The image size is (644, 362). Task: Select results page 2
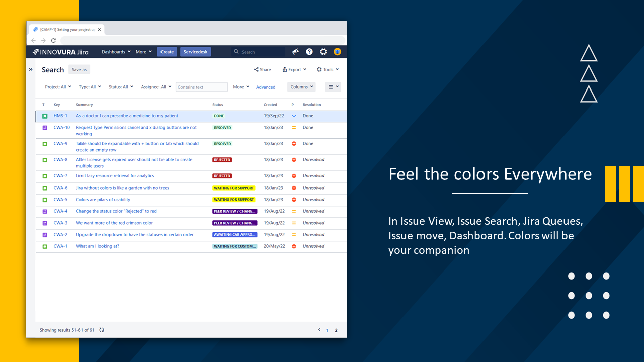pos(336,330)
